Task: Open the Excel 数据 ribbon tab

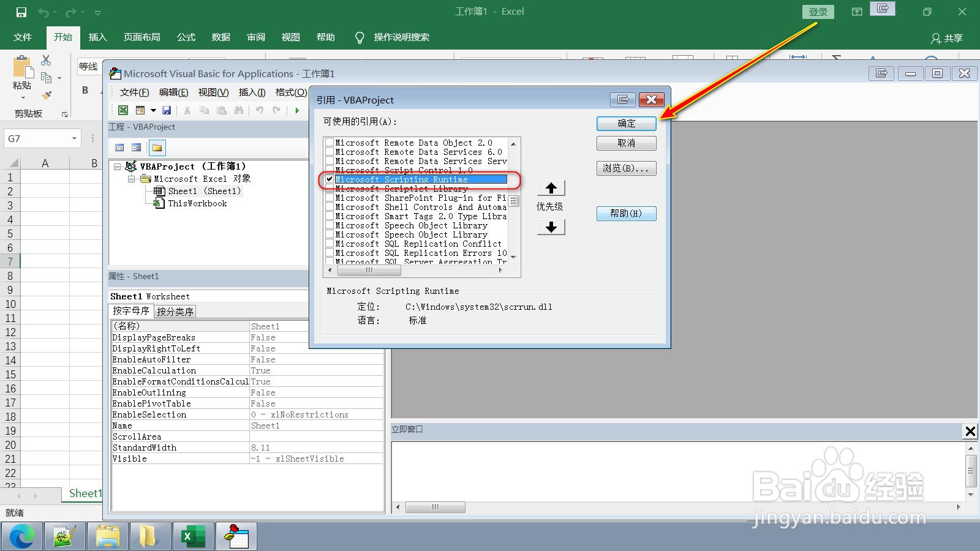Action: [x=221, y=37]
